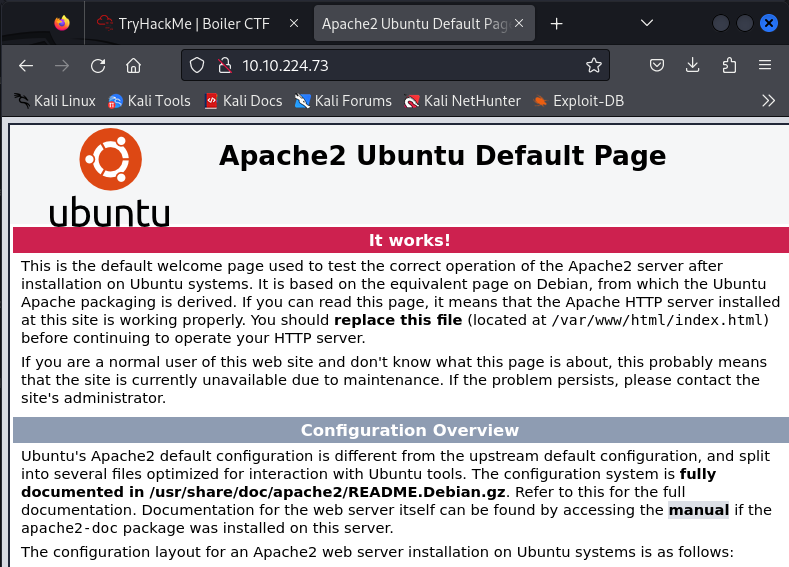This screenshot has height=567, width=789.
Task: Open Kali Docs bookmark
Action: tap(244, 101)
